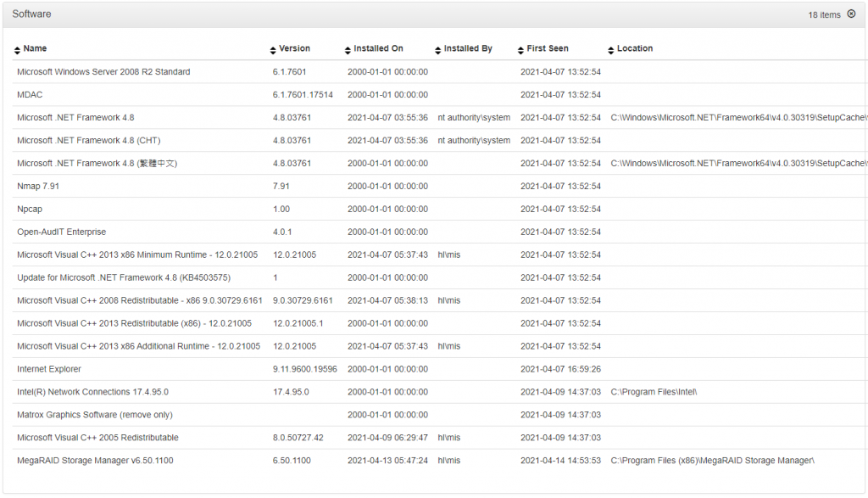868x498 pixels.
Task: Sort by Installed By column arrows
Action: pos(438,50)
